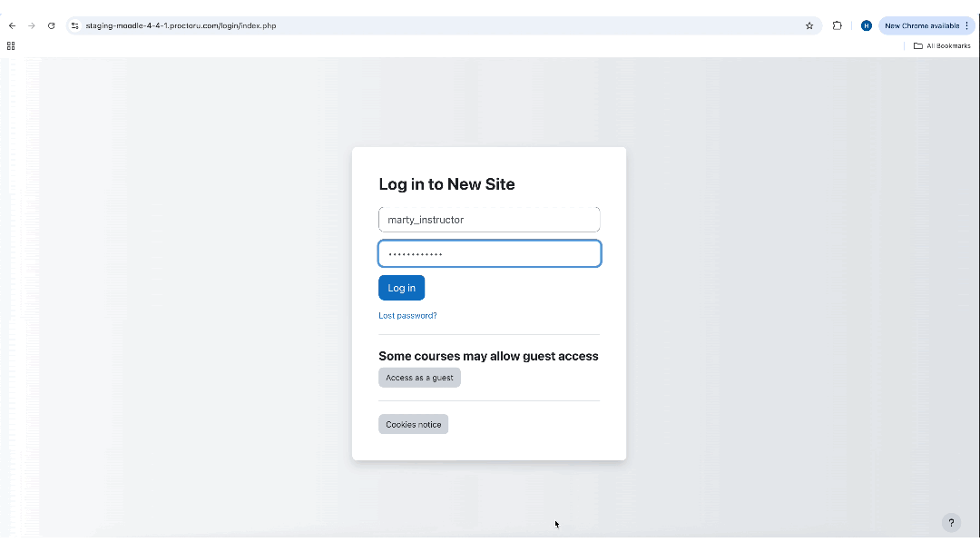The height and width of the screenshot is (552, 980).
Task: Open the Cookies notice
Action: tap(413, 425)
